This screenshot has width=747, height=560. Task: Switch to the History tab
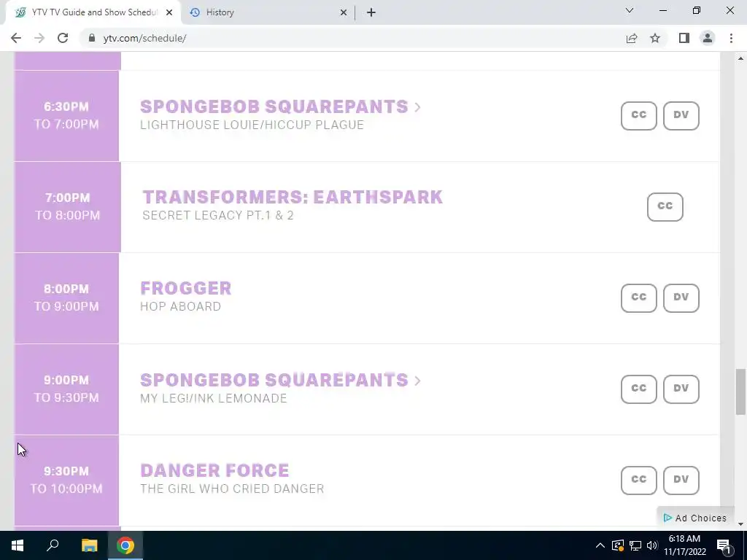coord(267,12)
